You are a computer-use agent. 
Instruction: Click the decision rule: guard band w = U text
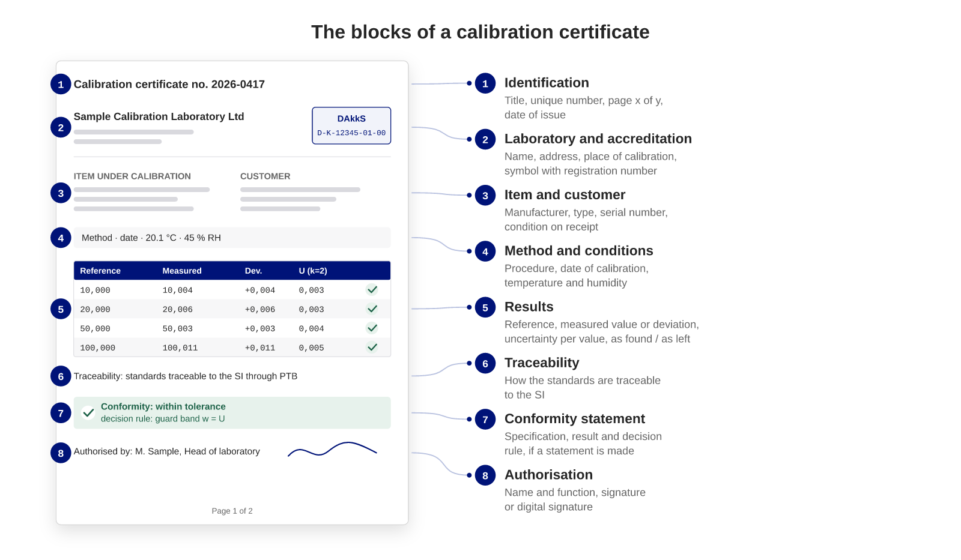163,419
